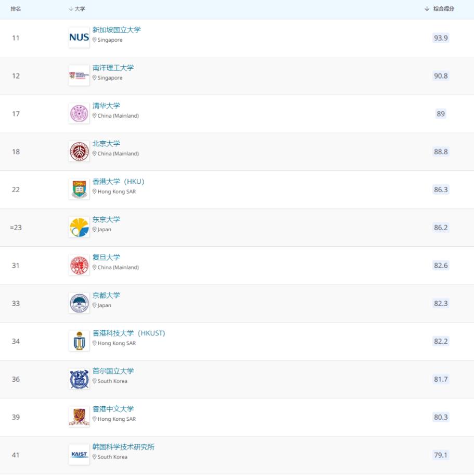Sort by 综合得分 column arrow
The height and width of the screenshot is (476, 474).
coord(427,9)
